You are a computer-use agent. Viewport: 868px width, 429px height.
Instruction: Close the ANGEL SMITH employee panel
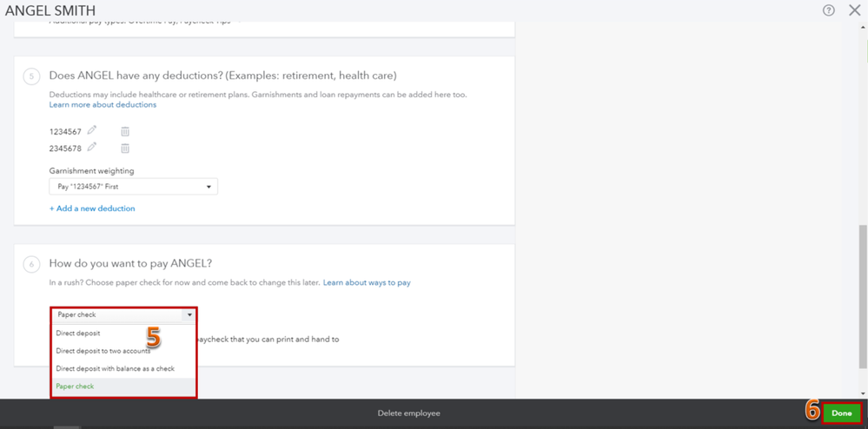coord(854,10)
